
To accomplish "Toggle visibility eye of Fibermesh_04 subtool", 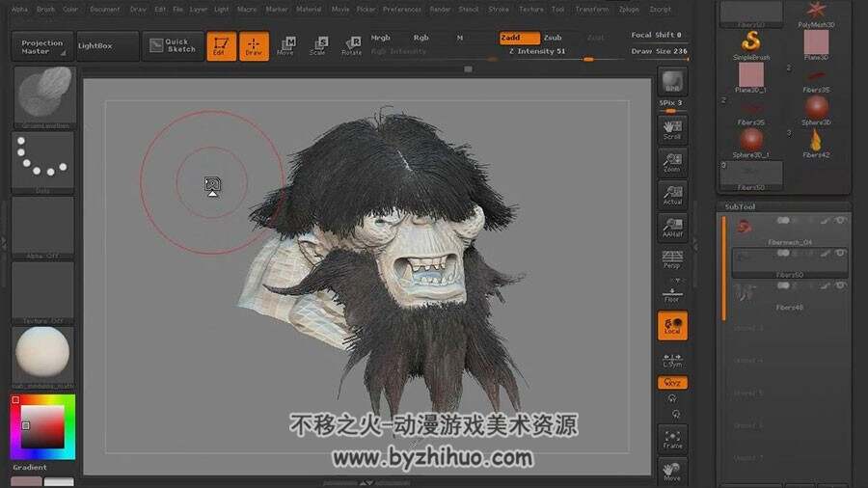I will (x=841, y=220).
